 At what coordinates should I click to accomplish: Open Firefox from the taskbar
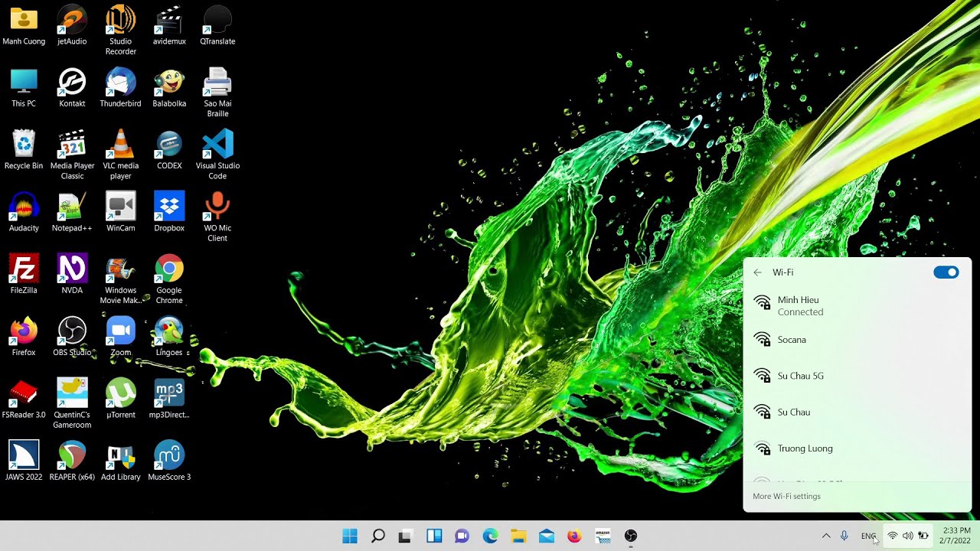tap(574, 536)
